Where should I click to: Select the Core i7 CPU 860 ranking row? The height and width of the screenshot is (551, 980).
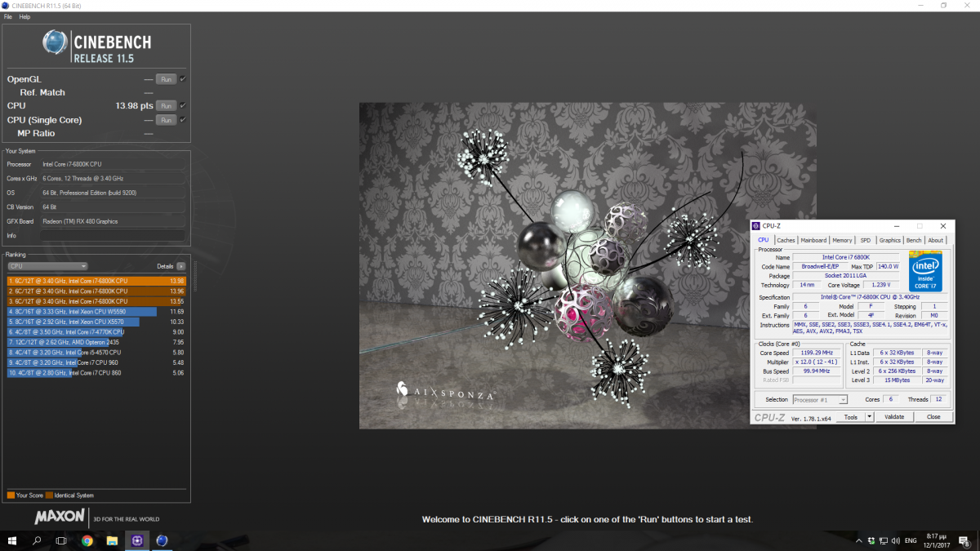coord(96,372)
